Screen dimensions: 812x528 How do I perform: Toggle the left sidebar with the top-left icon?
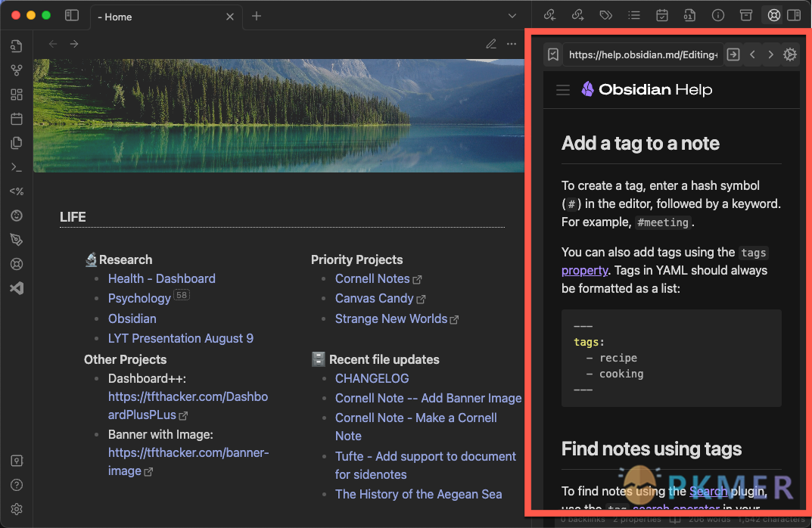[x=72, y=16]
